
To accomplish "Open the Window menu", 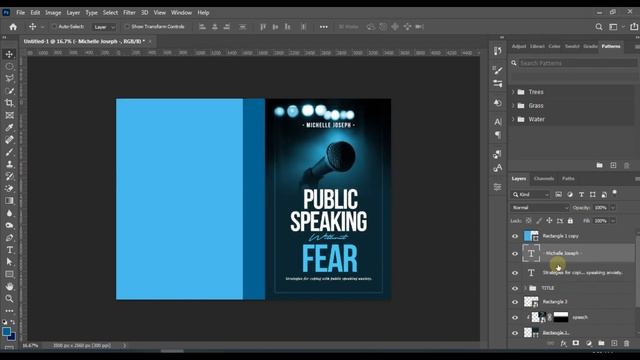I will 182,13.
